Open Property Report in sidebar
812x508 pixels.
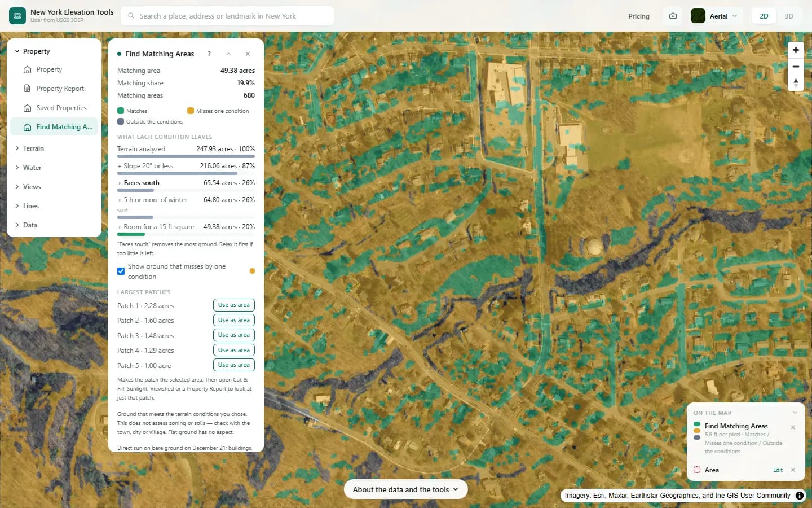[x=54, y=89]
